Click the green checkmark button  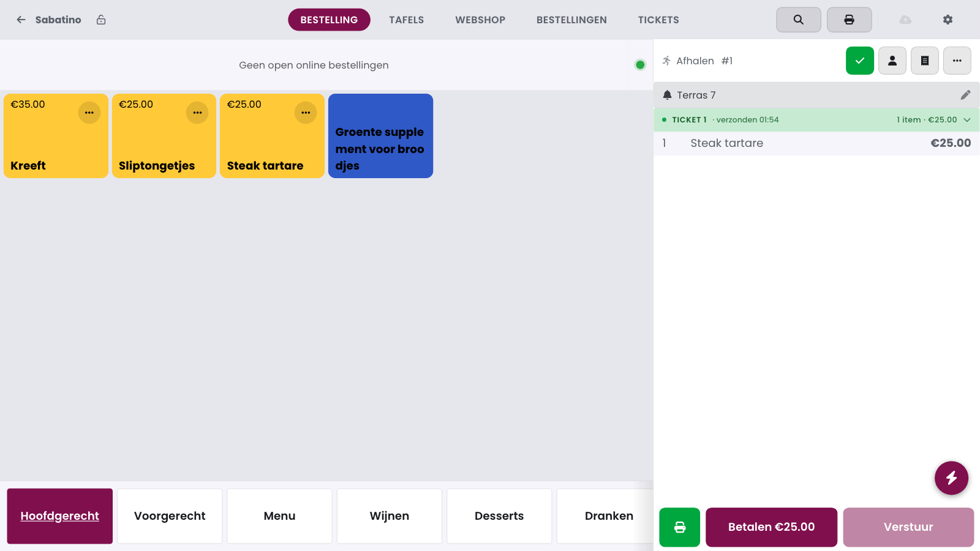coord(860,61)
